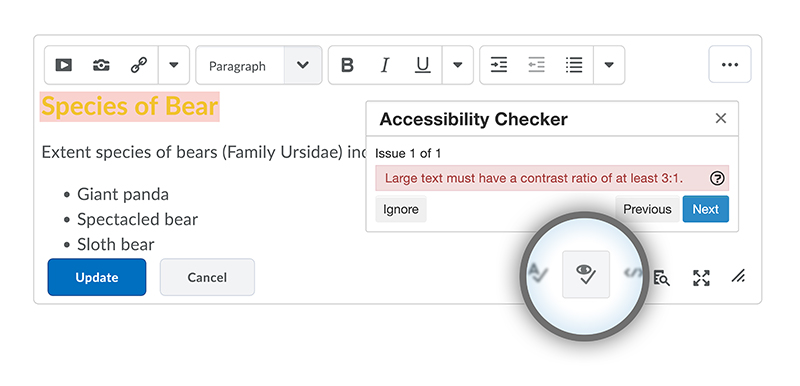Increase indent with the indent icon

tap(498, 65)
